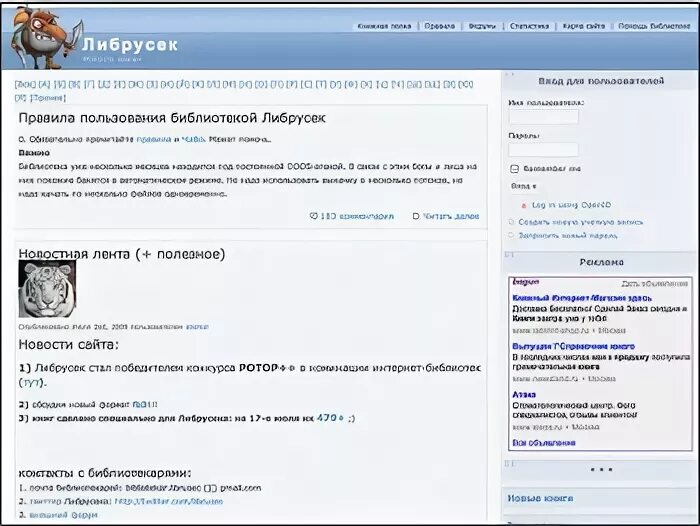Viewport: 700px width, 526px height.
Task: Click the OpenID icon
Action: (x=524, y=205)
